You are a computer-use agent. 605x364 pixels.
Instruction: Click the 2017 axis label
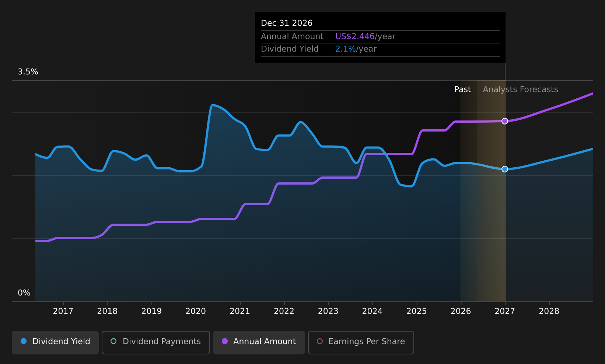pos(63,311)
